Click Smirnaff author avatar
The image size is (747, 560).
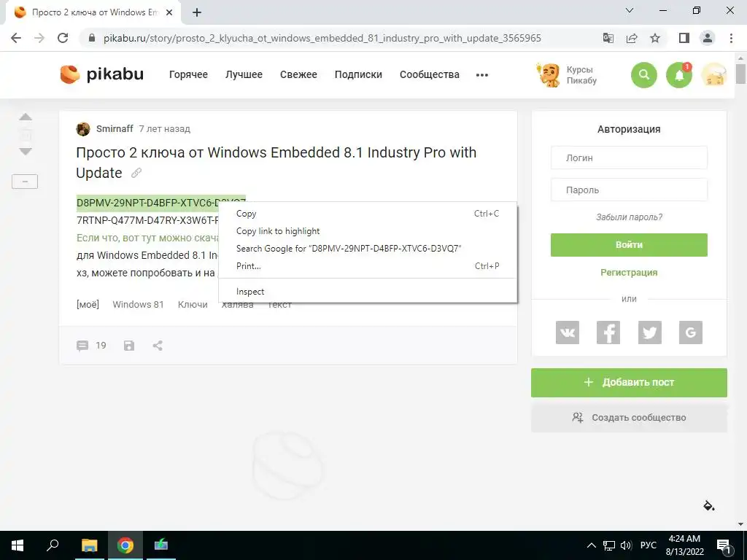[83, 129]
